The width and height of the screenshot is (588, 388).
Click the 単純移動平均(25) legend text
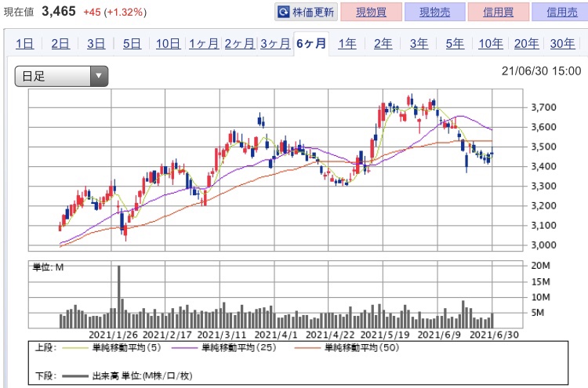click(239, 348)
